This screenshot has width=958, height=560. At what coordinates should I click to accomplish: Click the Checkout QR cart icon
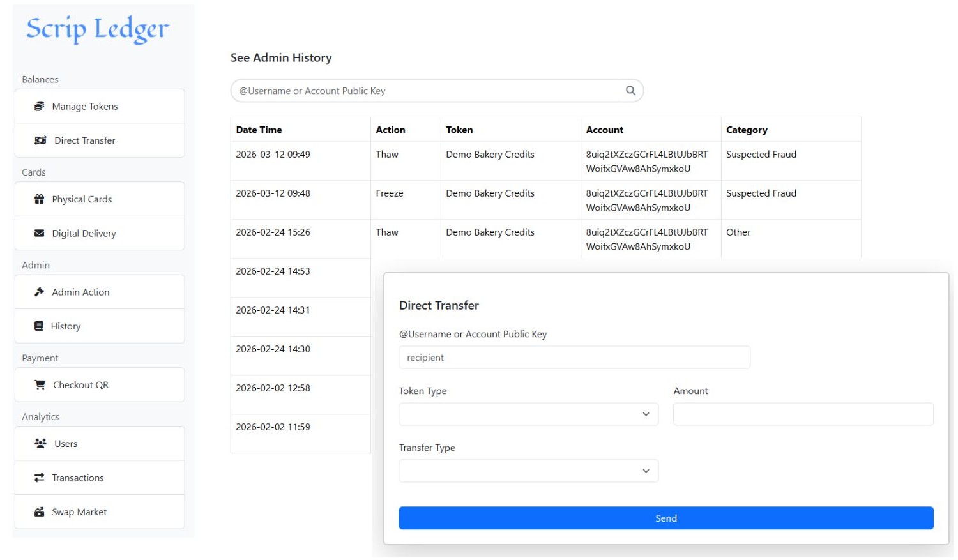coord(40,385)
